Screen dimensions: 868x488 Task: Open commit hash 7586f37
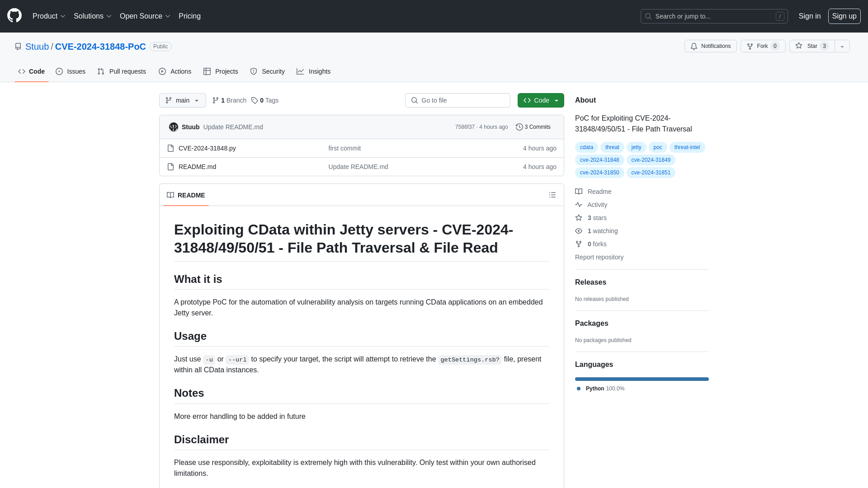tap(465, 127)
